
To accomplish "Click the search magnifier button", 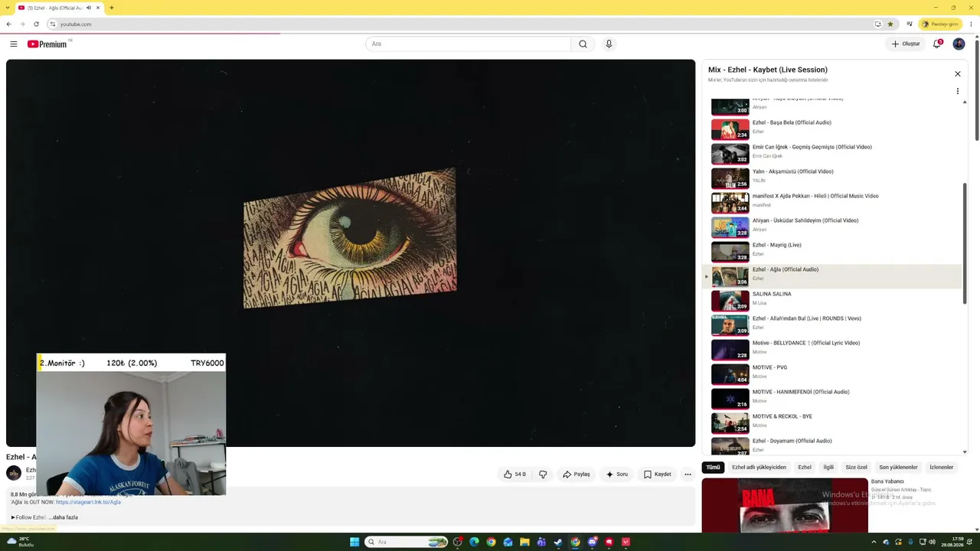I will pos(583,44).
